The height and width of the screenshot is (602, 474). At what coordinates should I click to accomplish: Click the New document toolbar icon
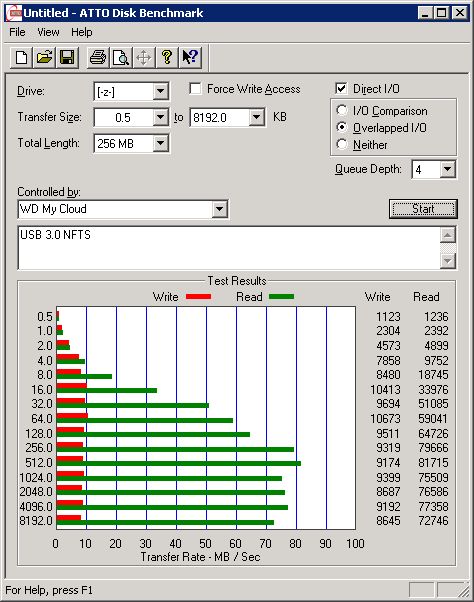tap(21, 58)
